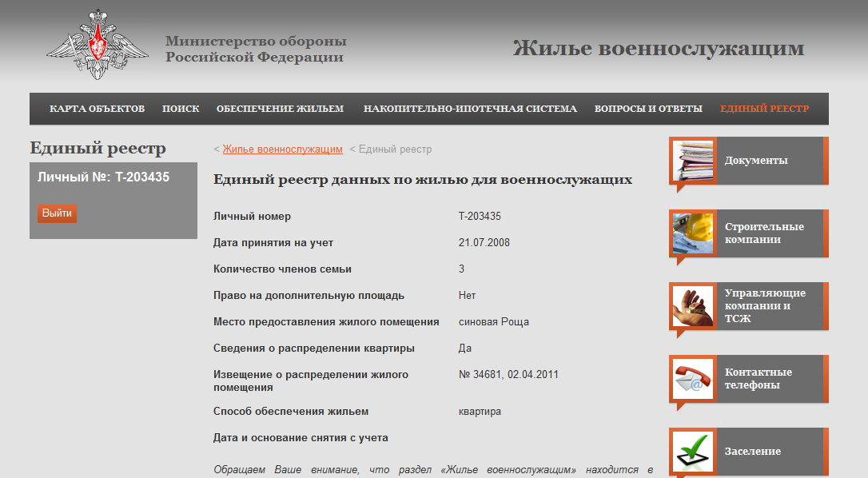868x478 pixels.
Task: Follow the Жилье военнослужащим breadcrumb link
Action: click(x=282, y=149)
